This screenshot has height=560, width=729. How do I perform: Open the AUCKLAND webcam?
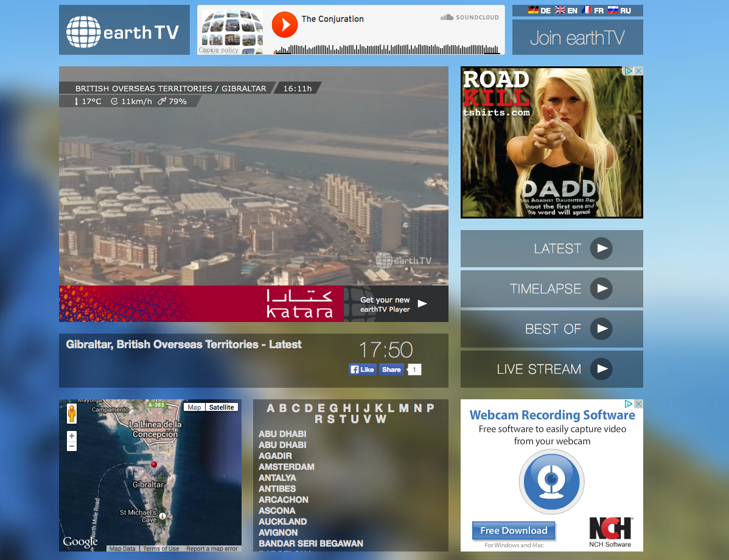[283, 522]
